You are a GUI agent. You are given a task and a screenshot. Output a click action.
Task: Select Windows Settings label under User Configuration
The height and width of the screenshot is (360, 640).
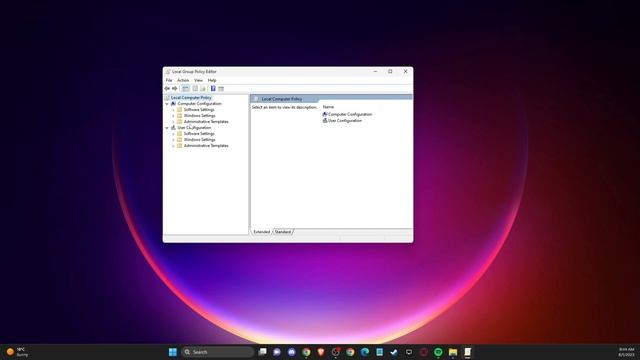click(x=199, y=140)
